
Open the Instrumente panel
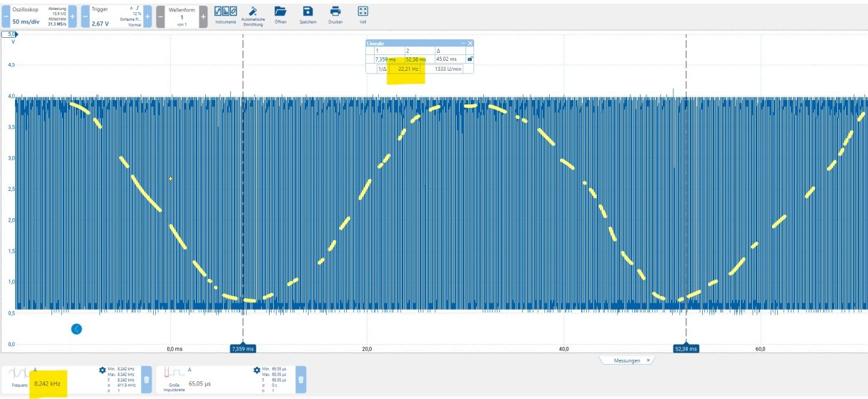(x=225, y=14)
